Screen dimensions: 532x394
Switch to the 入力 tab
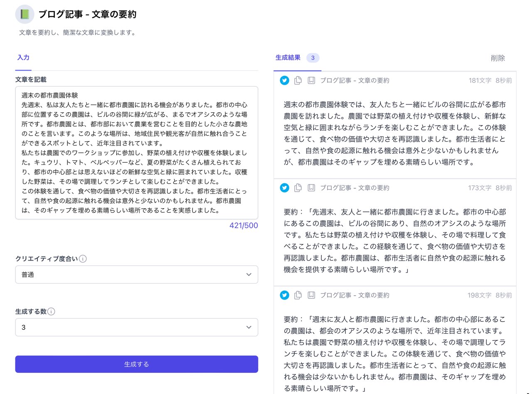click(23, 58)
